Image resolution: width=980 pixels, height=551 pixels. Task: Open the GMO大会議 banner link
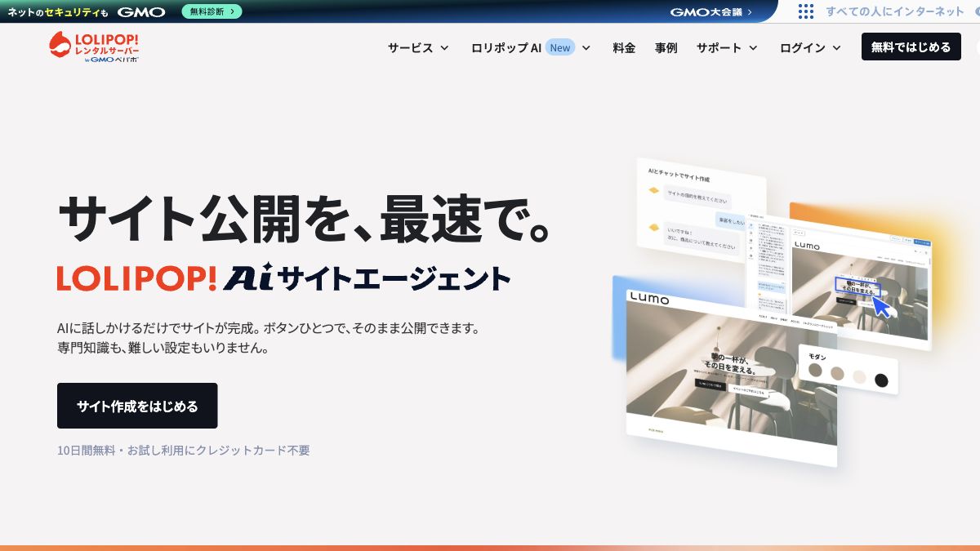(x=711, y=11)
